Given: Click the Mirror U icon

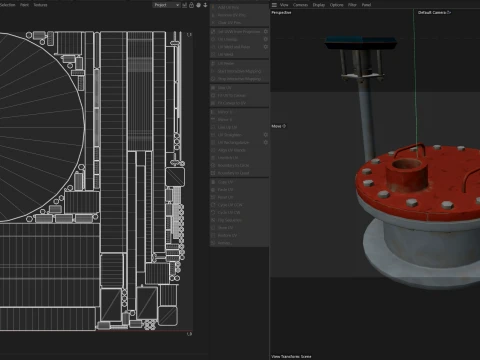Looking at the screenshot, I should point(213,112).
